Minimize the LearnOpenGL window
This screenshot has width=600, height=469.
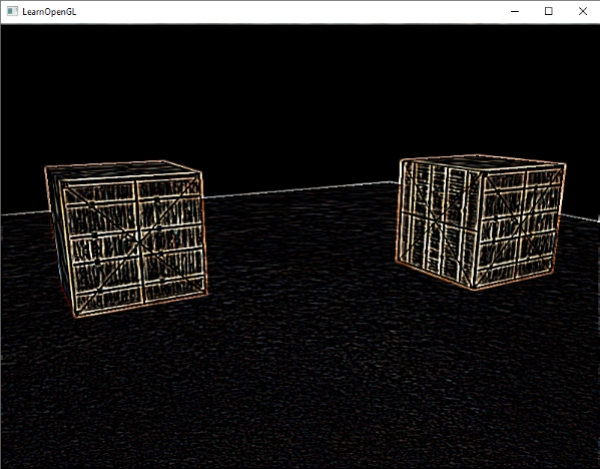pos(514,11)
